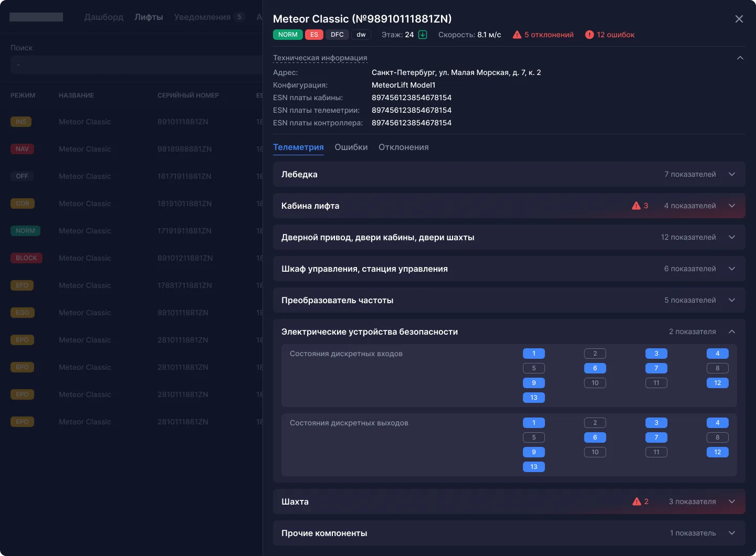Image resolution: width=756 pixels, height=556 pixels.
Task: Click the BLOCK mode badge in list
Action: click(26, 258)
